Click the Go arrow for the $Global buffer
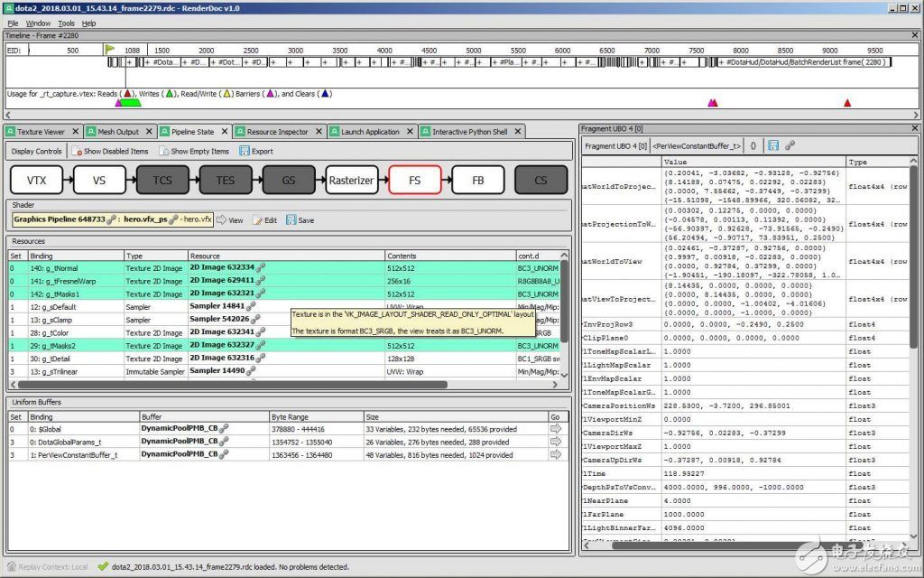The width and height of the screenshot is (924, 578). 557,429
